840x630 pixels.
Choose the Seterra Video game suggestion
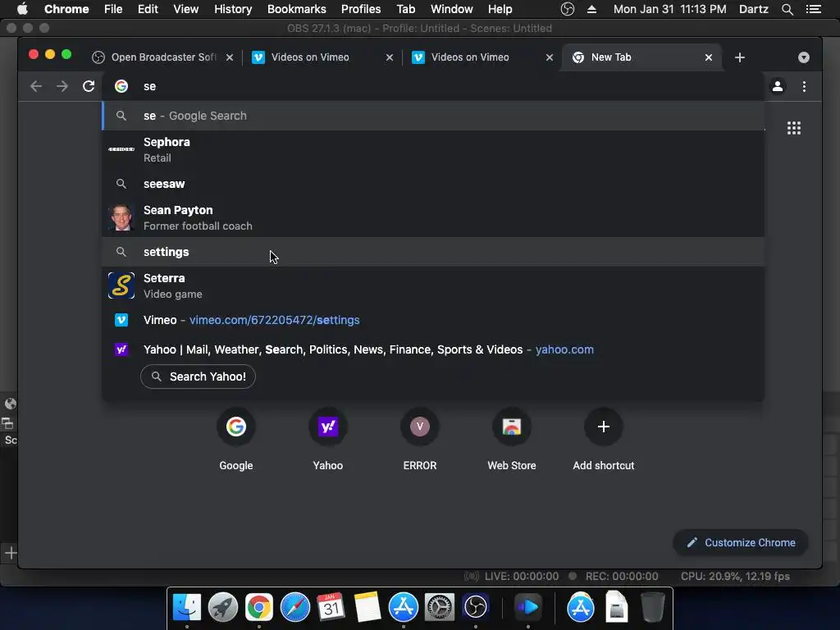pos(433,285)
